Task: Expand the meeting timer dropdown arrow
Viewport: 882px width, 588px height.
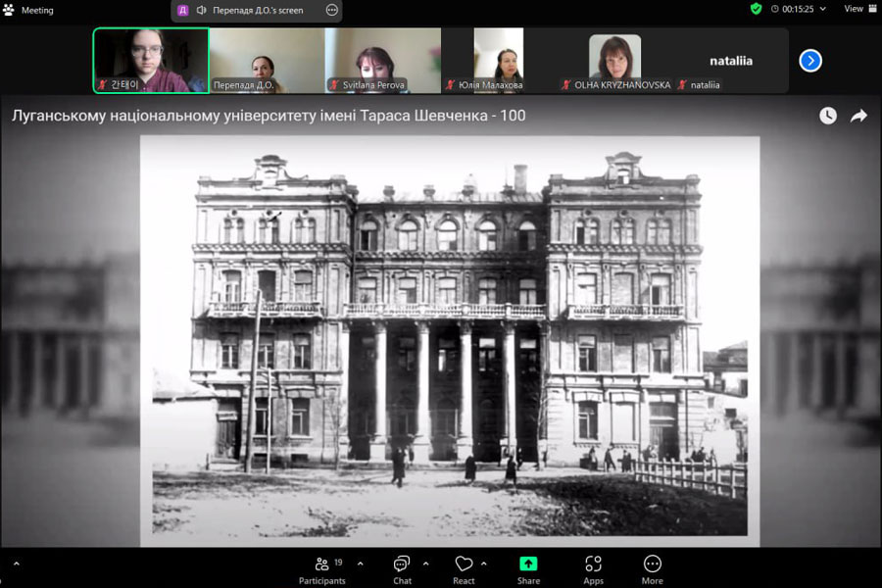Action: click(822, 9)
